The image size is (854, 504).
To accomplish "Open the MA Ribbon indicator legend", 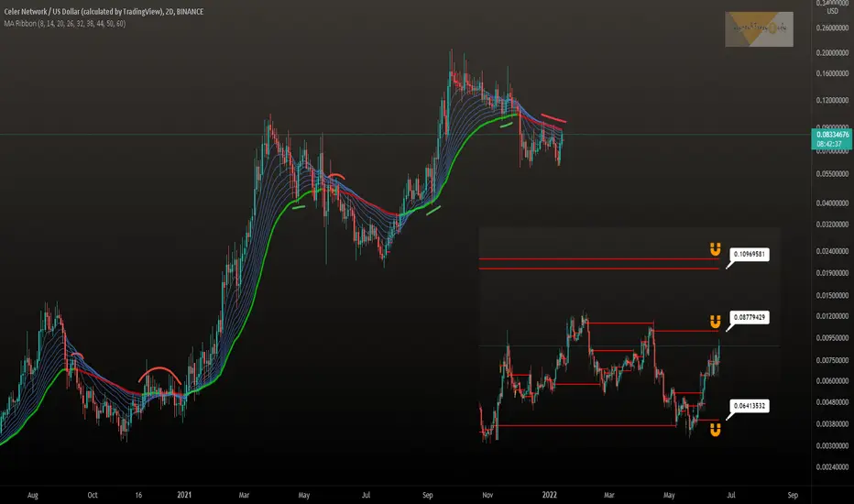I will [64, 24].
